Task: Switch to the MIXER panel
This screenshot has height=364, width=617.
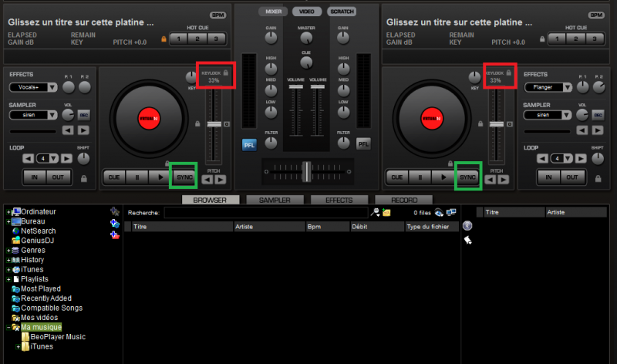Action: pyautogui.click(x=274, y=12)
